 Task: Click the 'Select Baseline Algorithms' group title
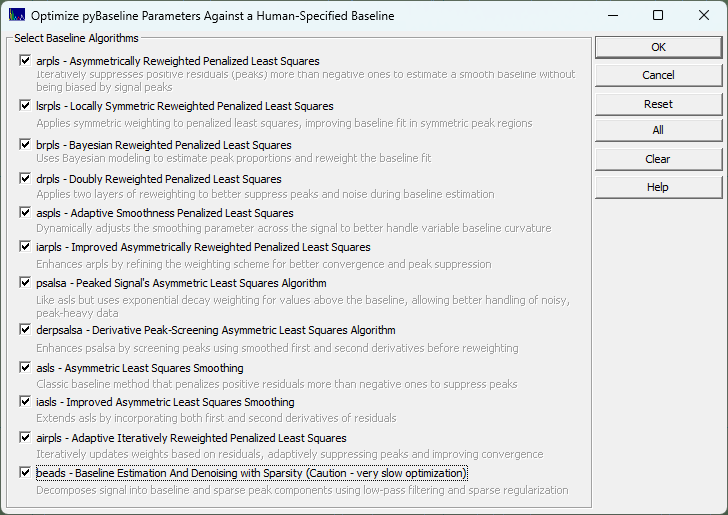pyautogui.click(x=76, y=38)
